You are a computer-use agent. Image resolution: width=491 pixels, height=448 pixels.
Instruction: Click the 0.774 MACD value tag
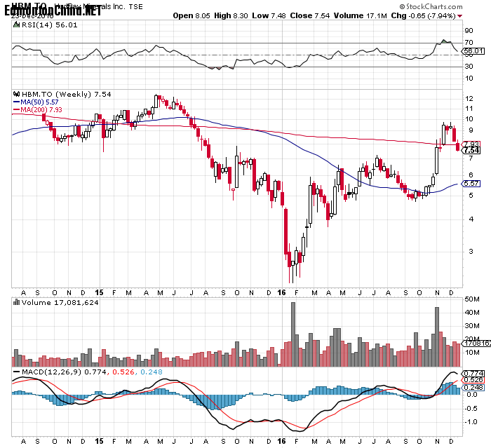point(473,374)
